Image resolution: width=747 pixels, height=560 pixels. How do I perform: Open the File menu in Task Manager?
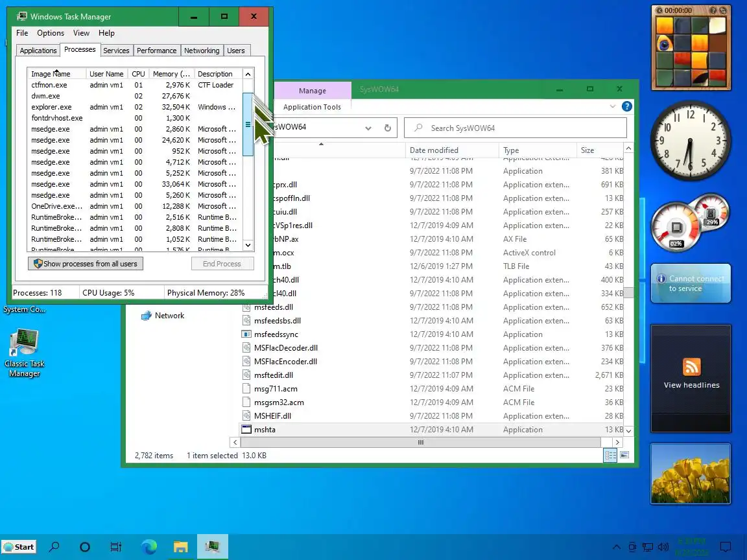point(22,33)
